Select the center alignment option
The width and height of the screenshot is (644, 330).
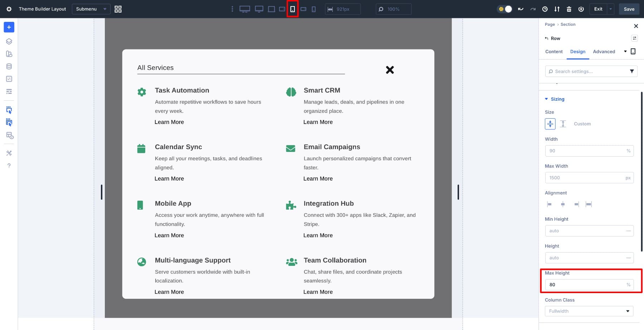point(563,204)
